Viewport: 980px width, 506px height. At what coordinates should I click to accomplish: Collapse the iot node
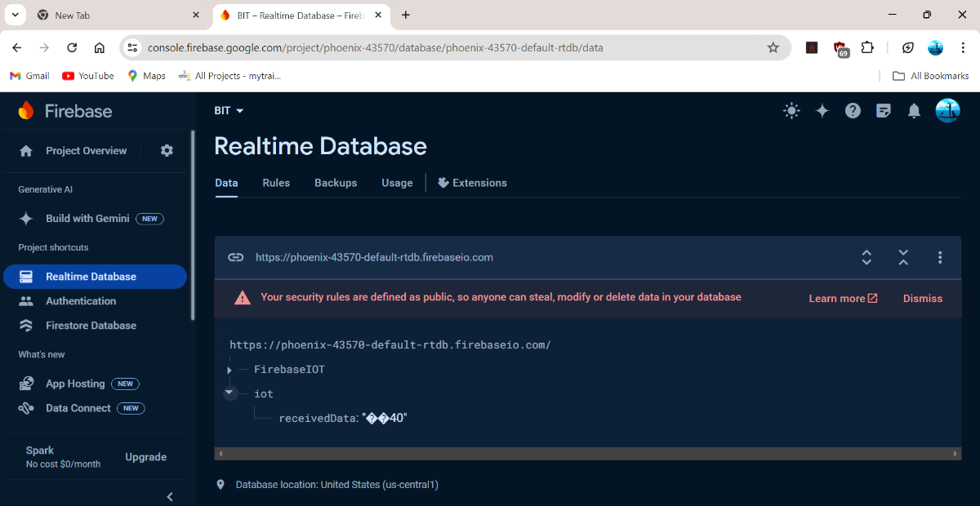pos(229,393)
